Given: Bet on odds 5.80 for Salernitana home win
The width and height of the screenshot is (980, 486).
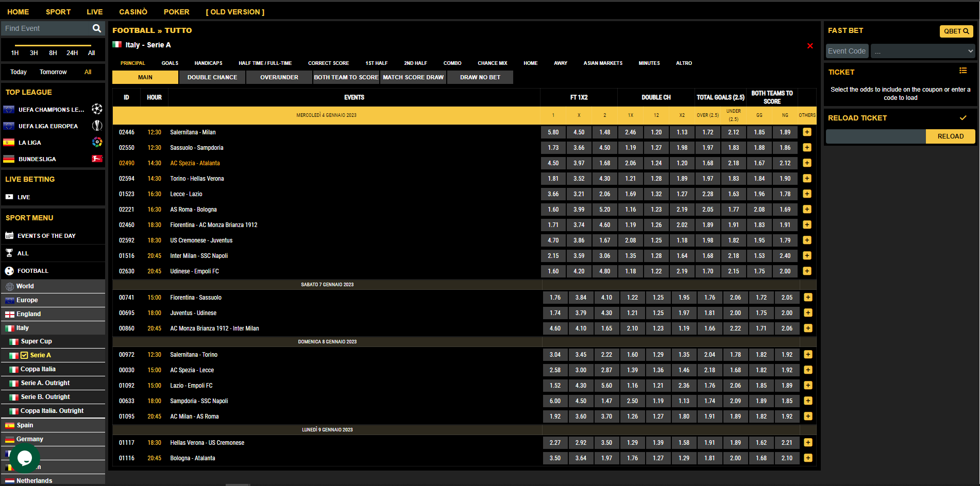Looking at the screenshot, I should (553, 132).
